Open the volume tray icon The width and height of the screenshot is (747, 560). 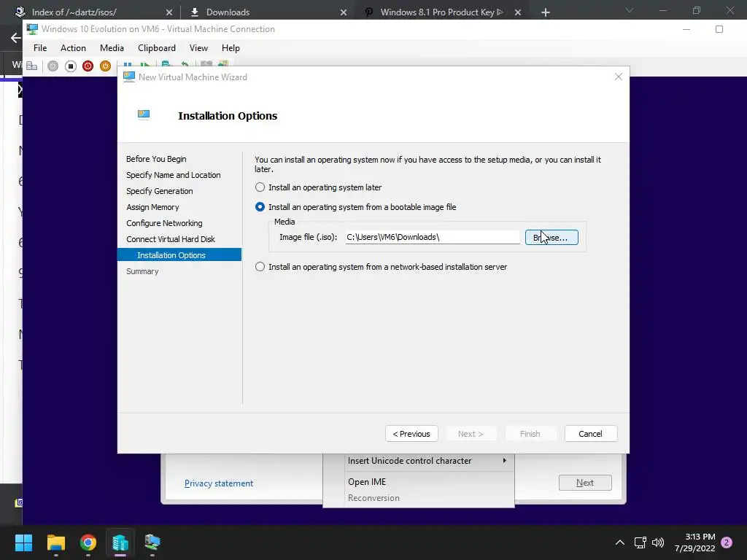tap(658, 542)
